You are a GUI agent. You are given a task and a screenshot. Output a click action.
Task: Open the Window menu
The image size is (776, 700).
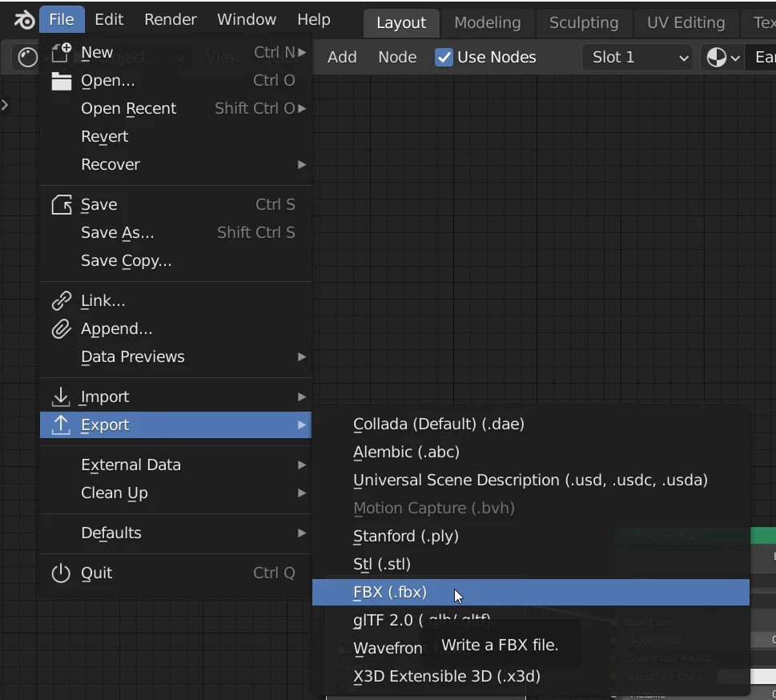247,19
